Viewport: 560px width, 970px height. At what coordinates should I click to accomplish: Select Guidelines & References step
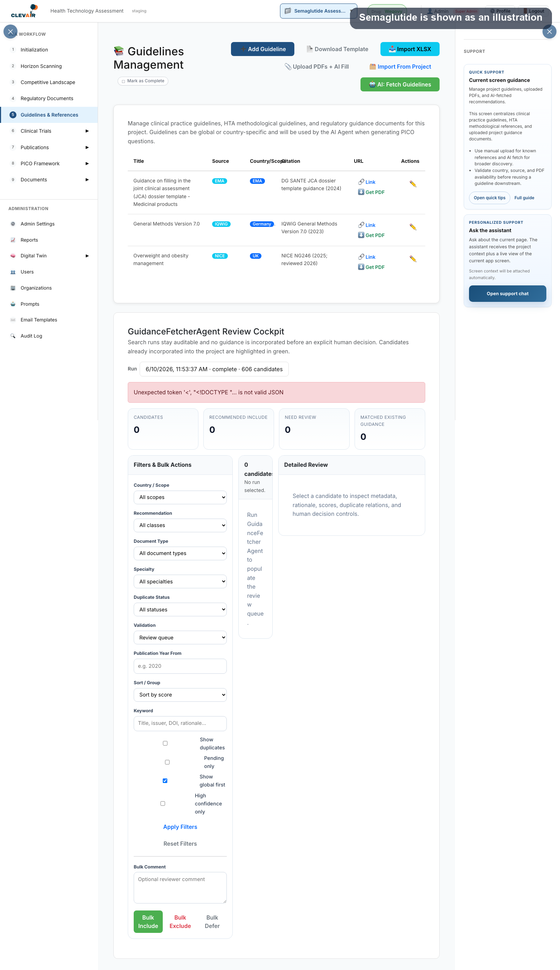tap(49, 115)
